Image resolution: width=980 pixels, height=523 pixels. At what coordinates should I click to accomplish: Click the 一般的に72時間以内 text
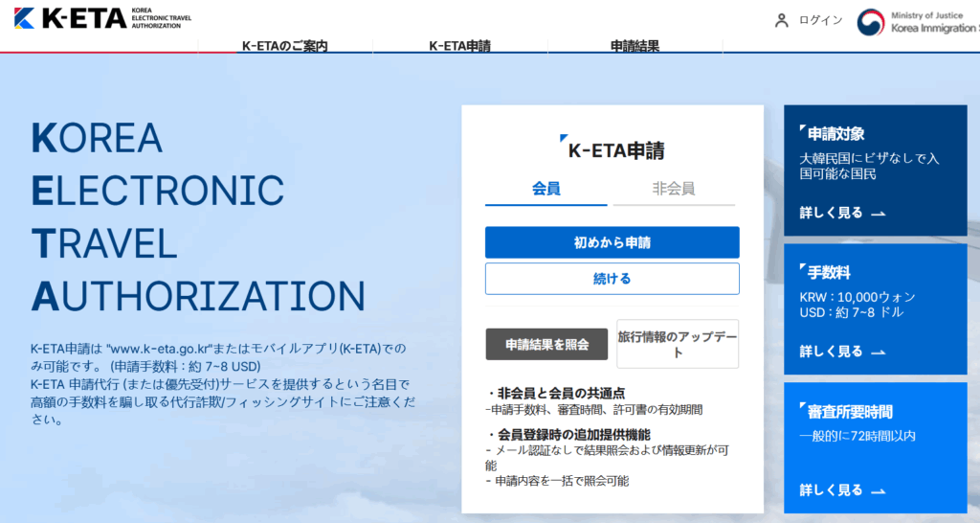pyautogui.click(x=857, y=436)
